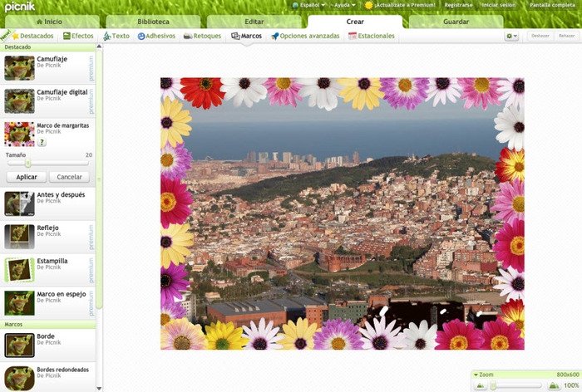Click the 'Marco de margaritas' label
The height and width of the screenshot is (392, 582).
coord(62,125)
